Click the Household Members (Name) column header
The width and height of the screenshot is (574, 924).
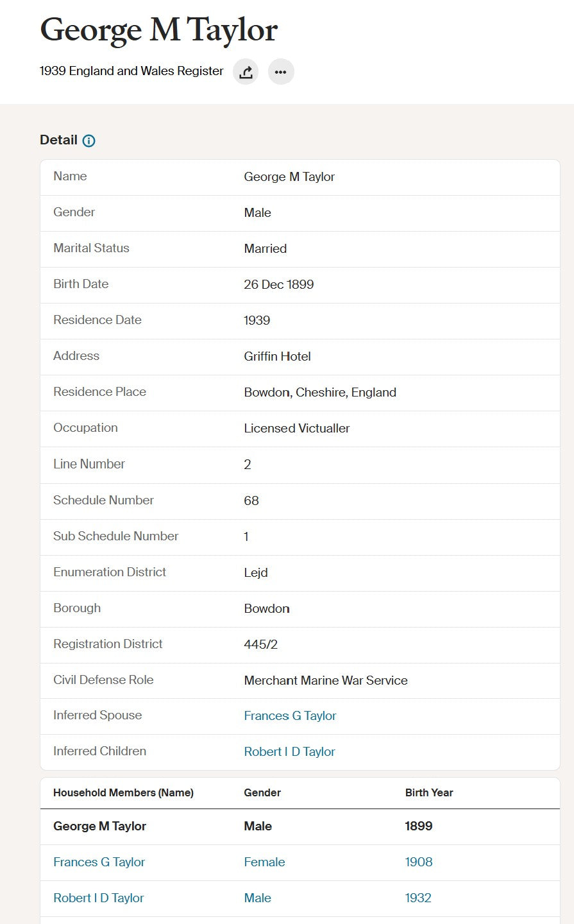[123, 792]
